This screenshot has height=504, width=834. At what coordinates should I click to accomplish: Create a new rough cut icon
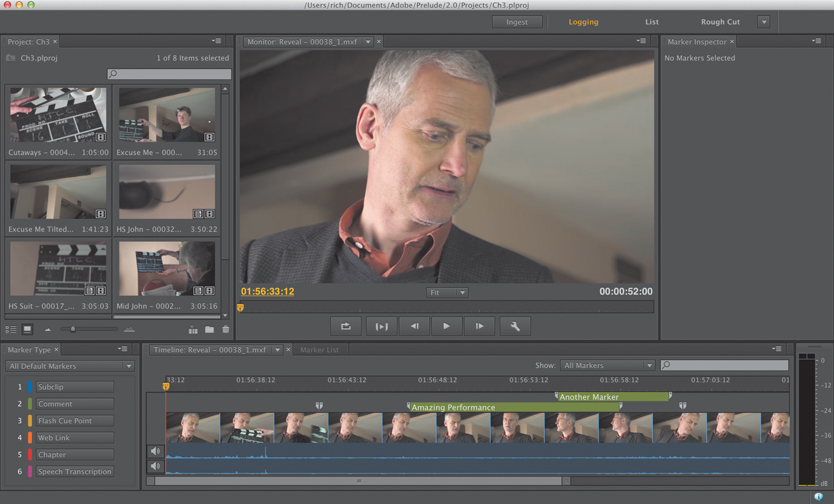click(192, 330)
